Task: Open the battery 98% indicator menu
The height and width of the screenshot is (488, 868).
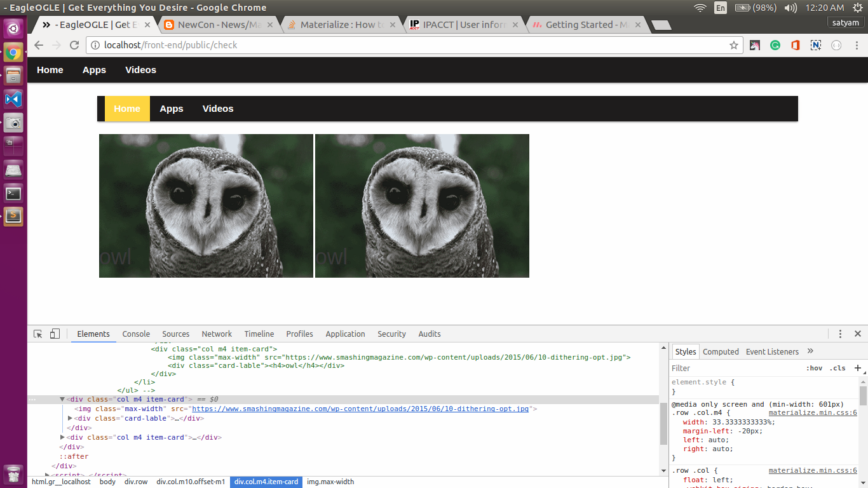Action: coord(756,8)
